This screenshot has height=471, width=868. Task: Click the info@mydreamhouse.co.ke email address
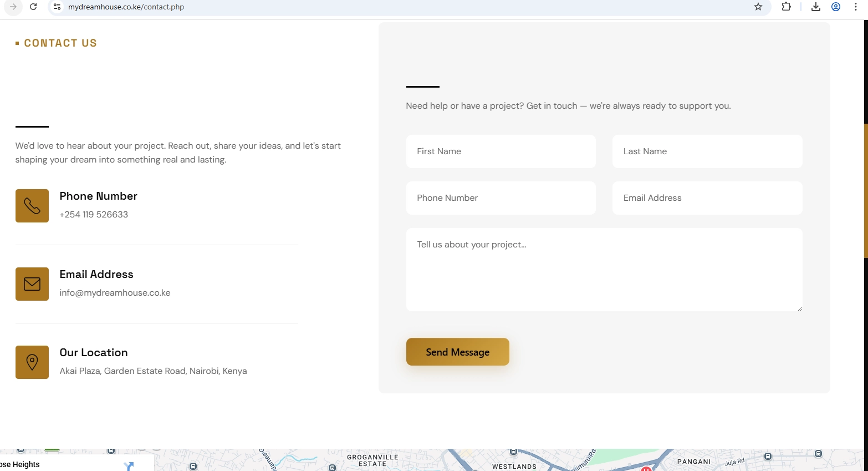click(115, 293)
